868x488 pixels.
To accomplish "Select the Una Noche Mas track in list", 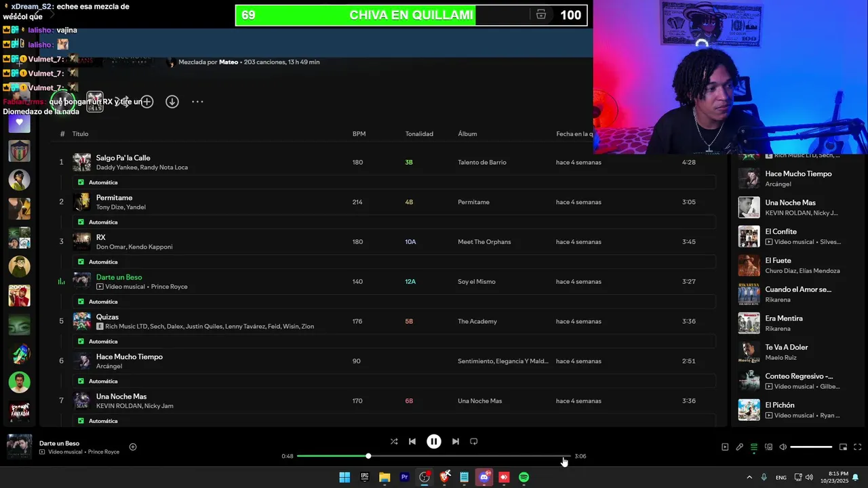I will coord(121,396).
